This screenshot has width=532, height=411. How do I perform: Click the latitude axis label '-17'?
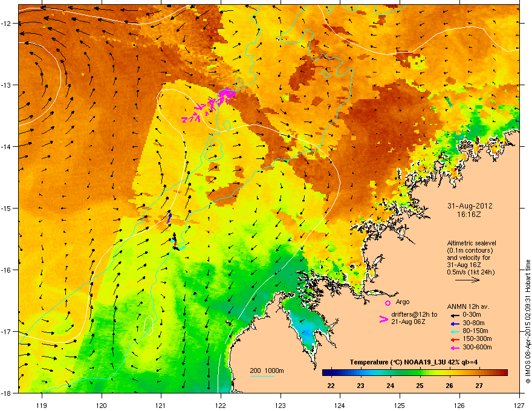(x=7, y=332)
